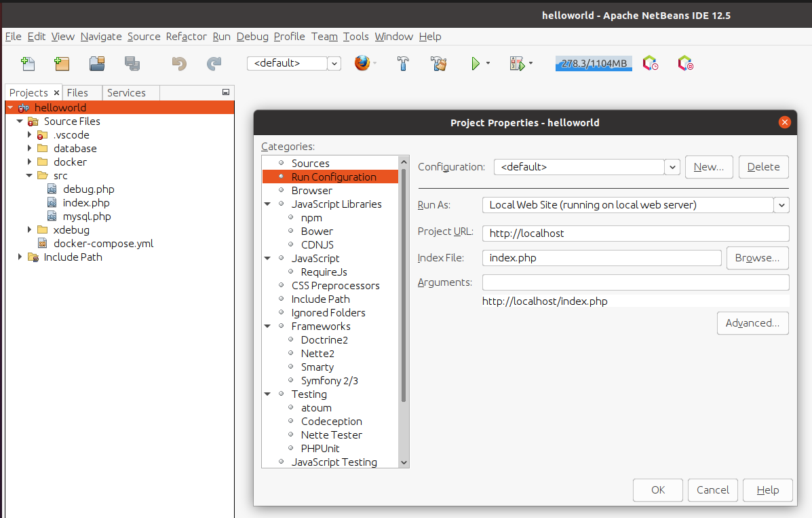
Task: Click the Attach Profiler icon with red target
Action: tap(686, 63)
